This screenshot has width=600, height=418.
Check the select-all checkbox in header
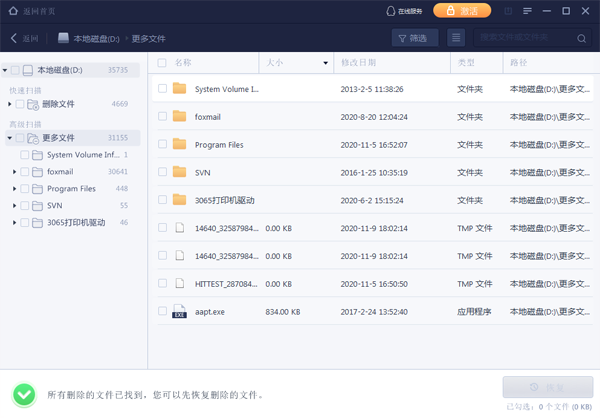click(x=162, y=63)
